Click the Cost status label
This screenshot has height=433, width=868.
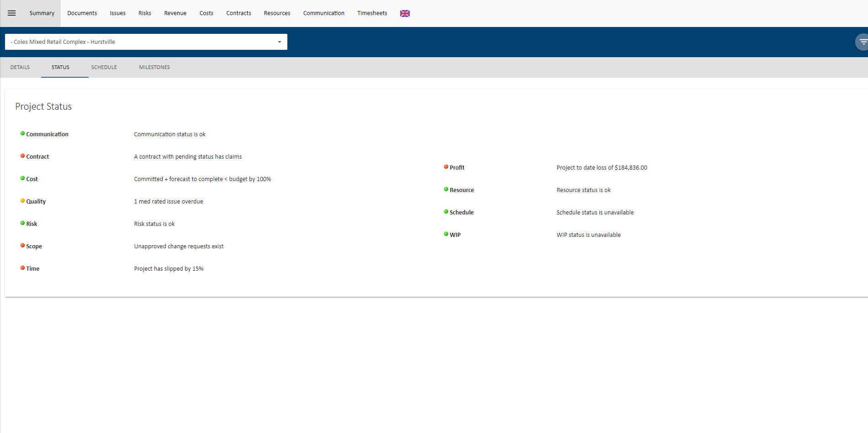[x=32, y=179]
